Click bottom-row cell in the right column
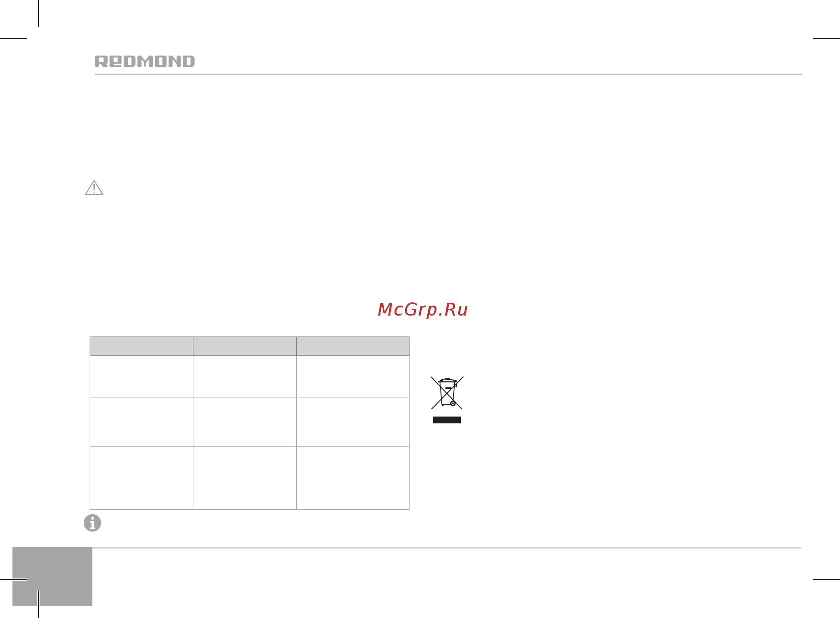The height and width of the screenshot is (618, 840). [x=353, y=478]
